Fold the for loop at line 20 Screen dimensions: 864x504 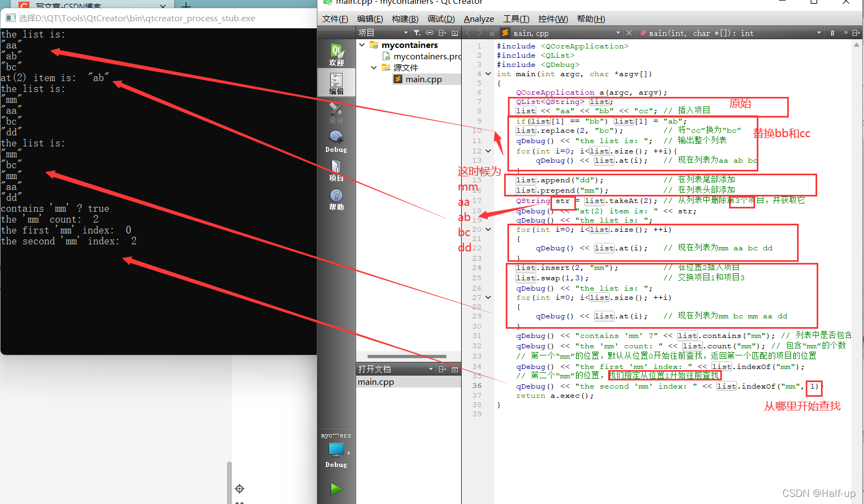click(x=488, y=229)
